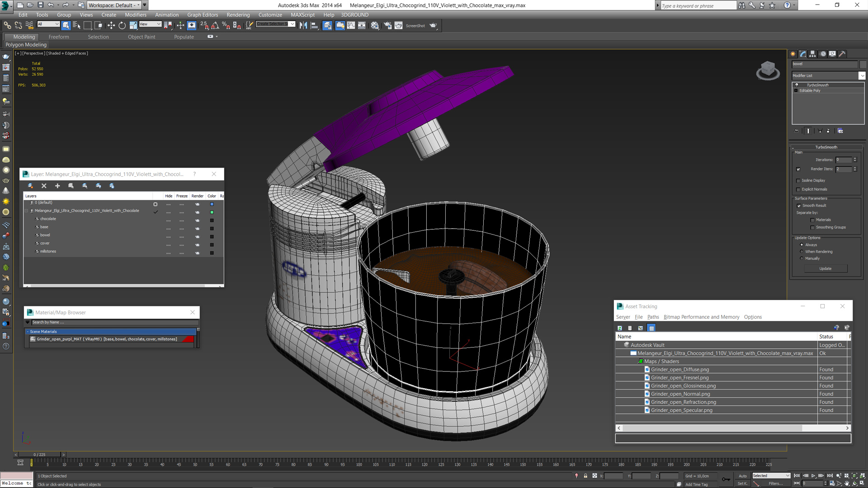Click the Filters... button
Image resolution: width=868 pixels, height=488 pixels.
(775, 483)
